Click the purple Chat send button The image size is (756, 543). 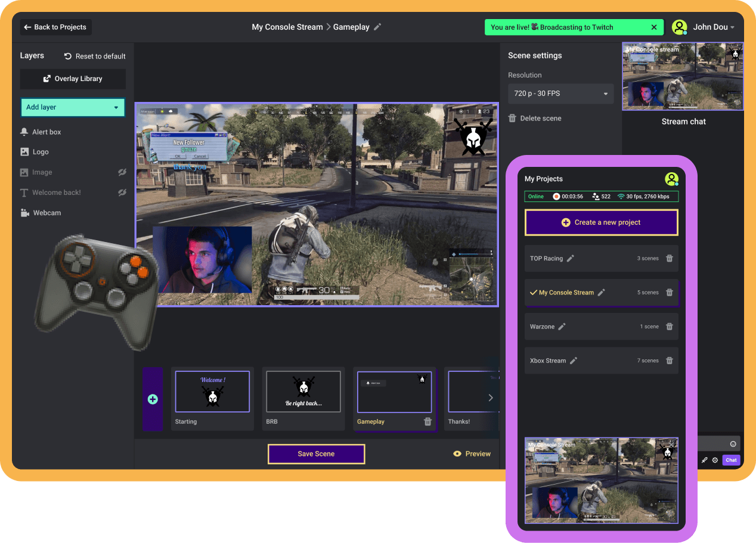pyautogui.click(x=731, y=460)
